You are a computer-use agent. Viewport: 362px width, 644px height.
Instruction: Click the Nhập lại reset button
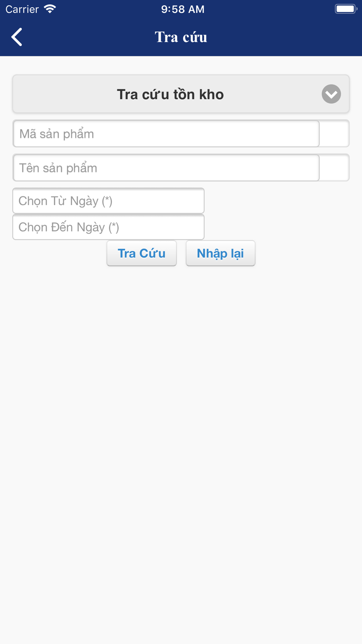(220, 253)
